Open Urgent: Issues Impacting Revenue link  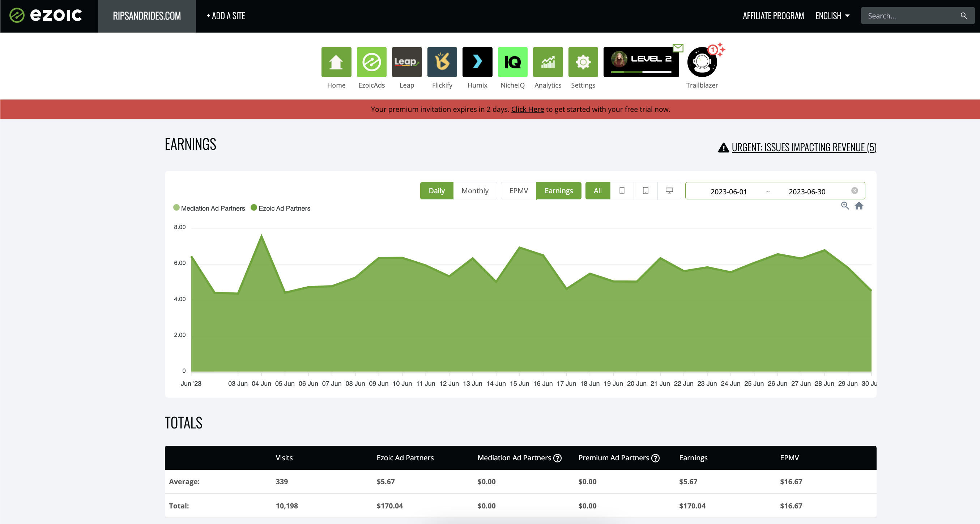[804, 147]
